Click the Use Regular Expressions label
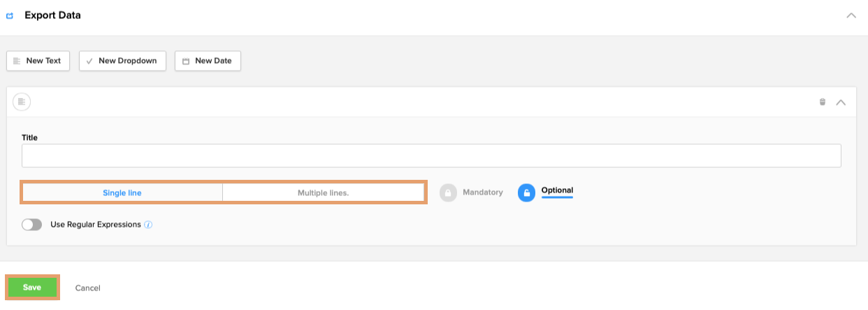 [96, 225]
